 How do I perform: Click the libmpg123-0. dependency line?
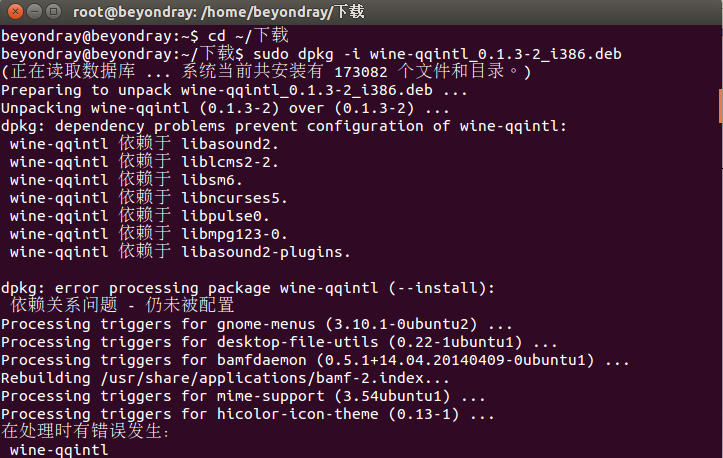[149, 234]
